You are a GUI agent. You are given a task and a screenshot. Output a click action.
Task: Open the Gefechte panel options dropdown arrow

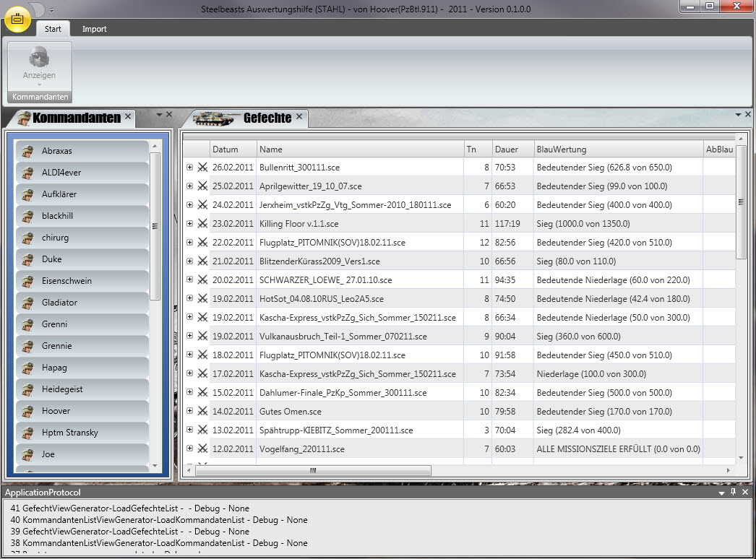coord(738,115)
